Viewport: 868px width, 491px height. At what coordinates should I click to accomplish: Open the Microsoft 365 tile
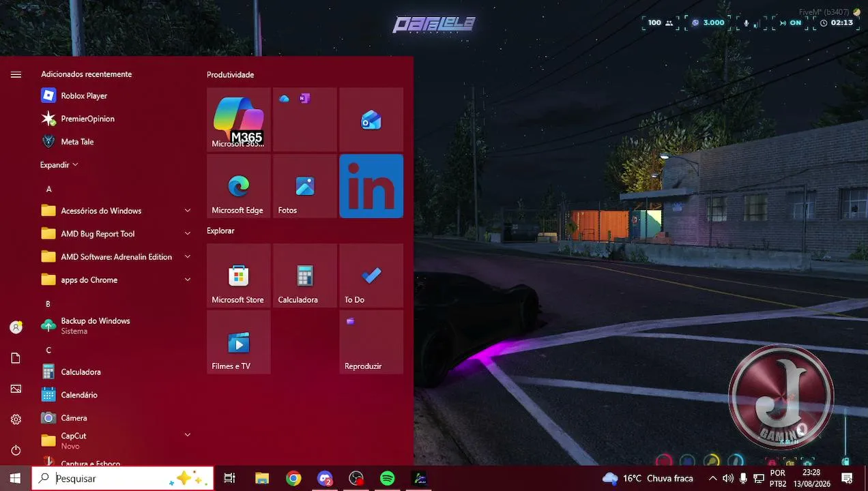(239, 119)
